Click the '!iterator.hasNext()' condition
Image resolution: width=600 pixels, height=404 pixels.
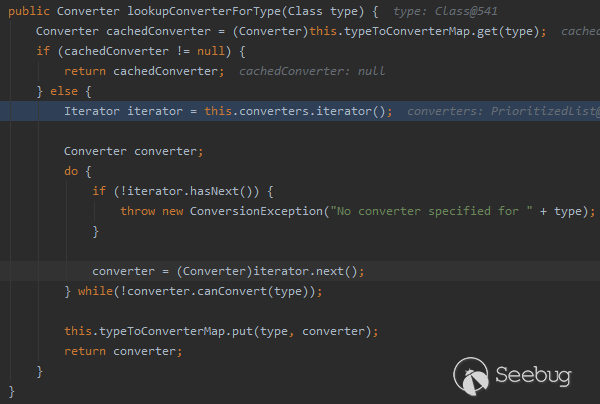[x=189, y=191]
